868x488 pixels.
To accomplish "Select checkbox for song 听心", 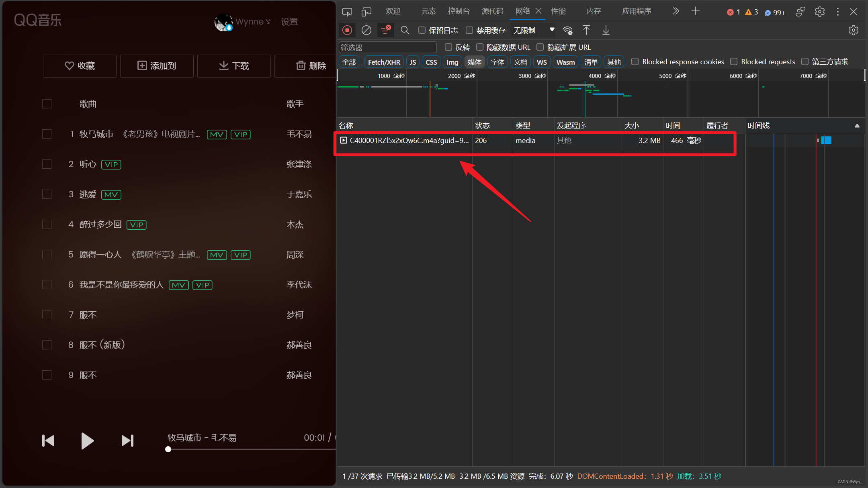I will (47, 164).
